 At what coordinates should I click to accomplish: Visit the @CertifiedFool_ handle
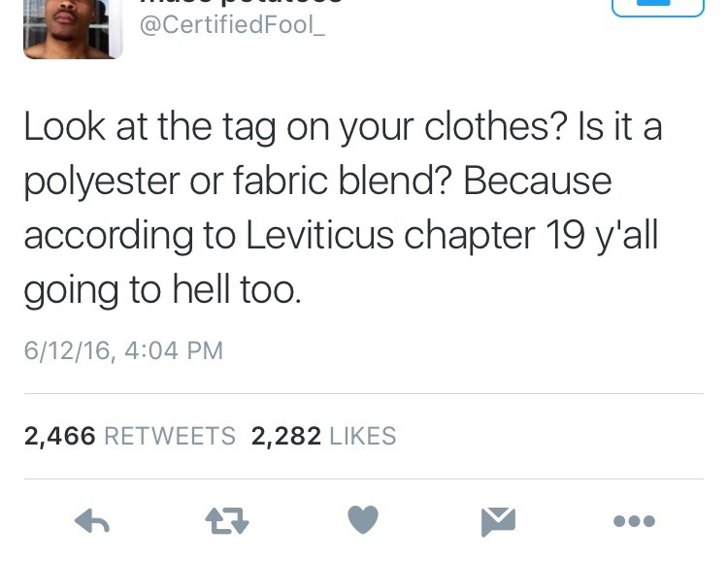coord(232,25)
